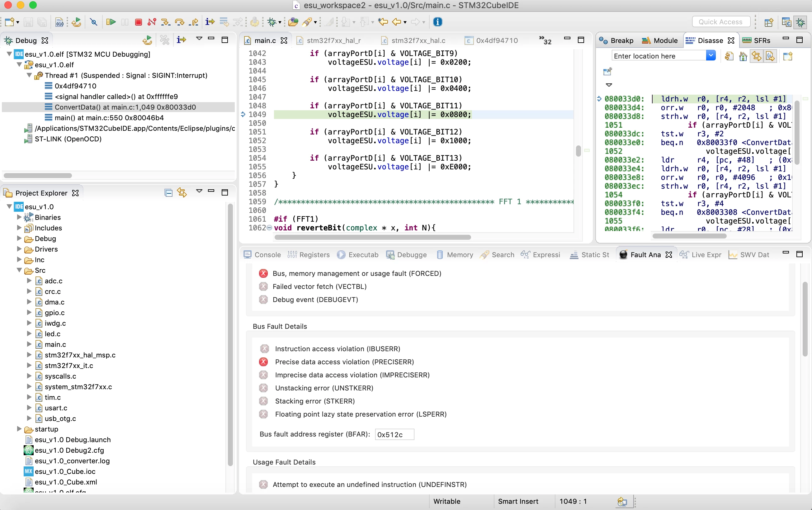Open gpio.c in Project Explorer
Viewport: 812px width, 510px height.
54,313
